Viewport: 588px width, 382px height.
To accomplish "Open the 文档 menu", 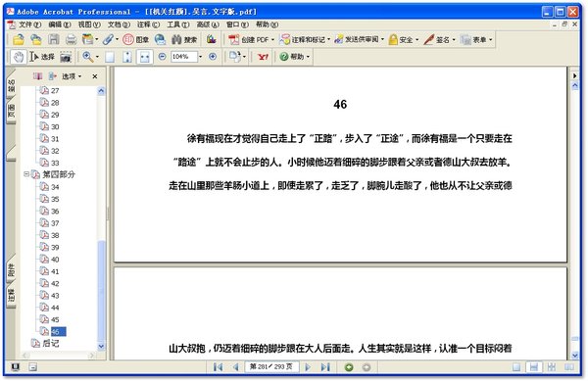I will [x=119, y=24].
